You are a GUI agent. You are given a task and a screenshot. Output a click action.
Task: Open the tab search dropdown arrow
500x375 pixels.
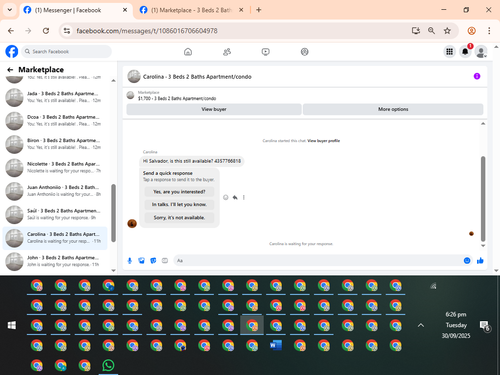pyautogui.click(x=10, y=10)
